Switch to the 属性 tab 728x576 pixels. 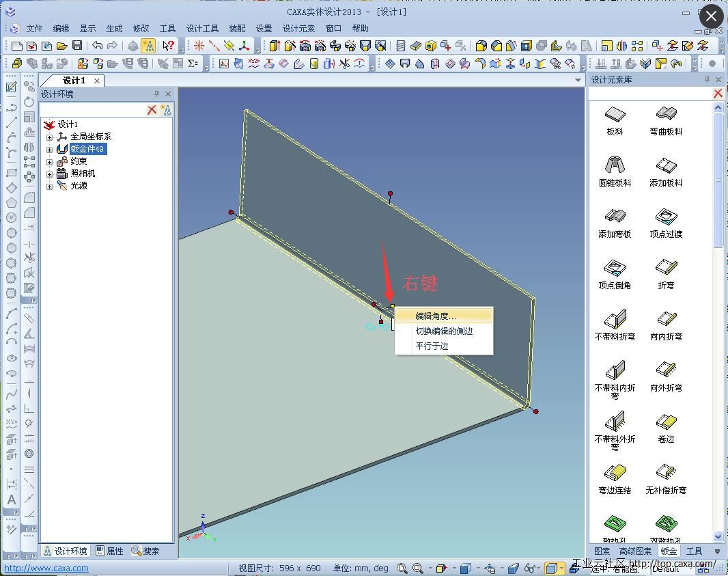[109, 551]
